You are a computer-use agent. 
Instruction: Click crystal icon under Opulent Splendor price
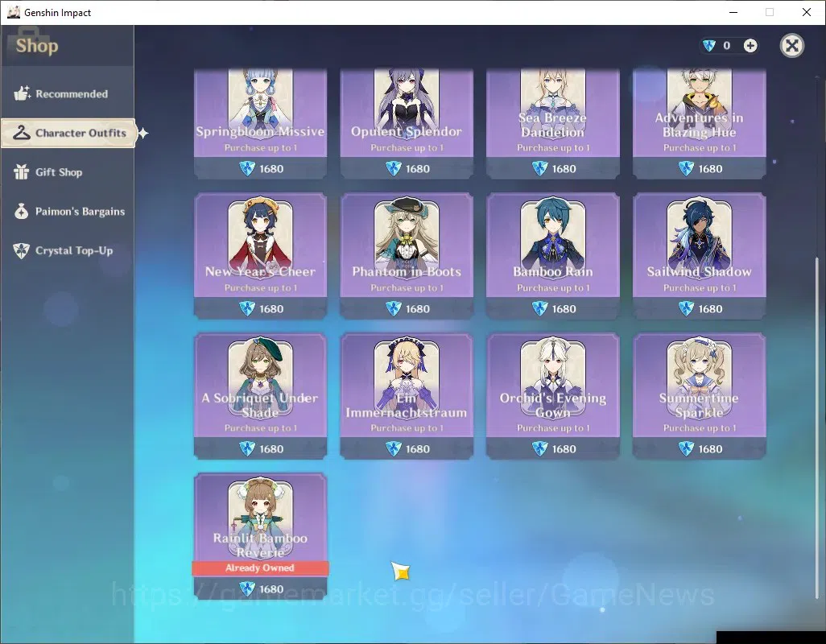click(394, 168)
